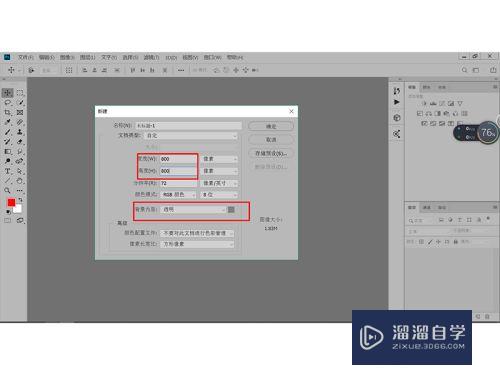Screen dimensions: 500x375
Task: Toggle Auto-Select checkbox in options bar
Action: tap(32, 70)
